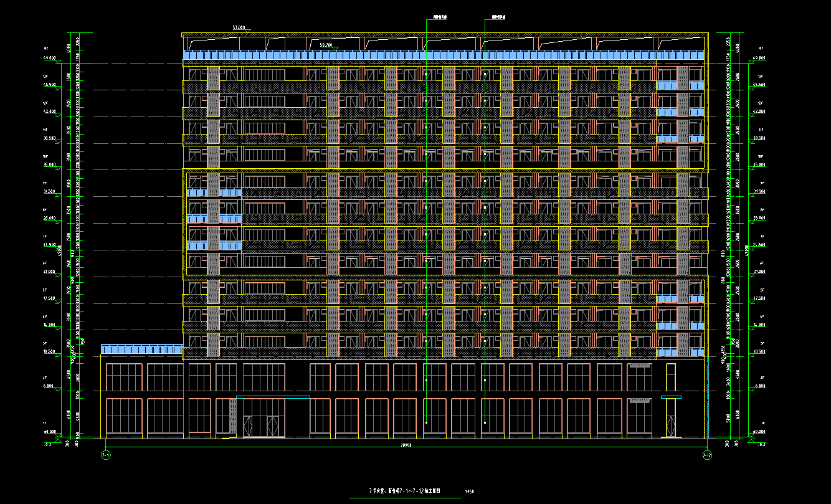831x504 pixels.
Task: Select the right-side 45.500 elevation marker
Action: [x=759, y=85]
